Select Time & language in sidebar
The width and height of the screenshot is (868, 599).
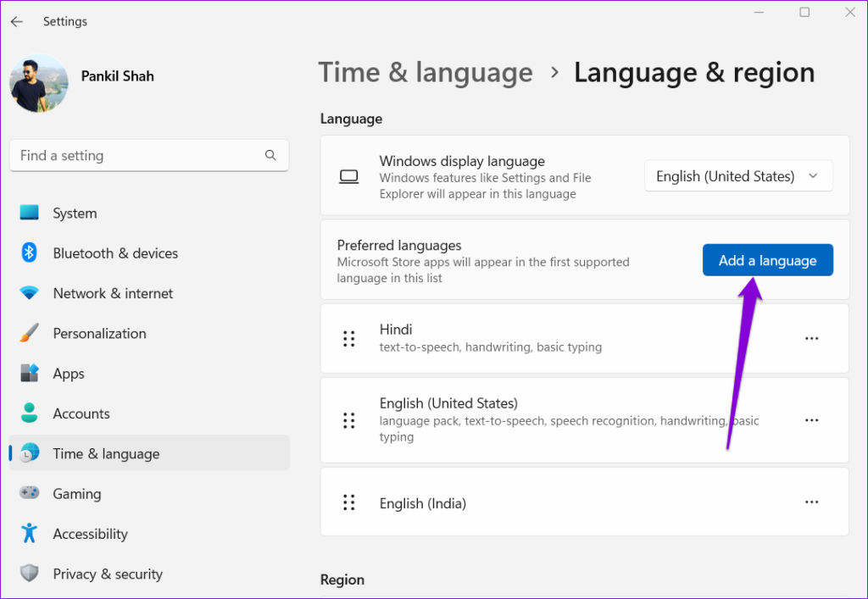[149, 453]
